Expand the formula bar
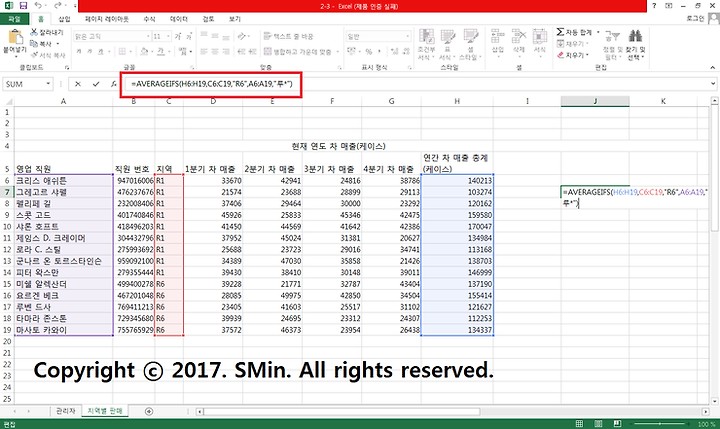 click(713, 84)
